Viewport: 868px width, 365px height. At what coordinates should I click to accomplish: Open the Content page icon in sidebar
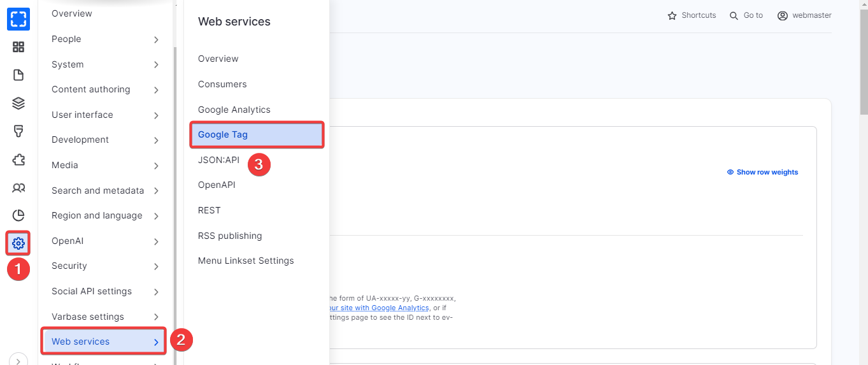tap(18, 75)
